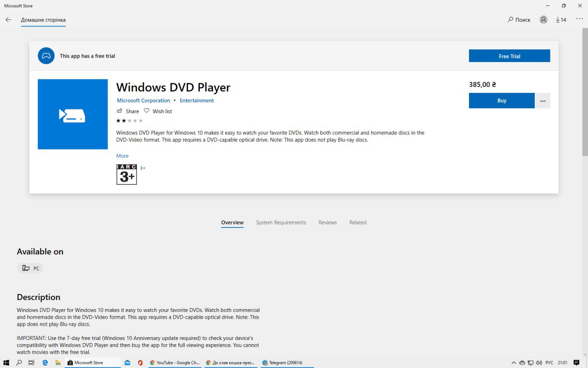Open the Entertainment category link
The image size is (588, 368).
(197, 100)
